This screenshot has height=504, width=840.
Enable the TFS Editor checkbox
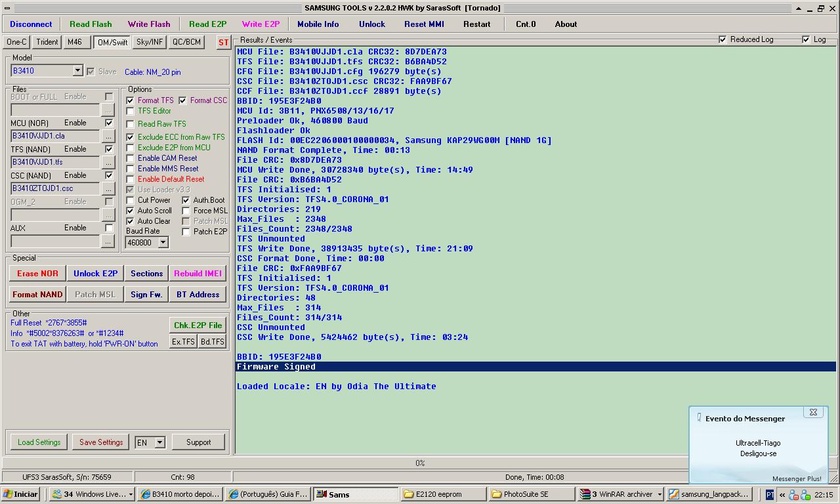tap(130, 111)
